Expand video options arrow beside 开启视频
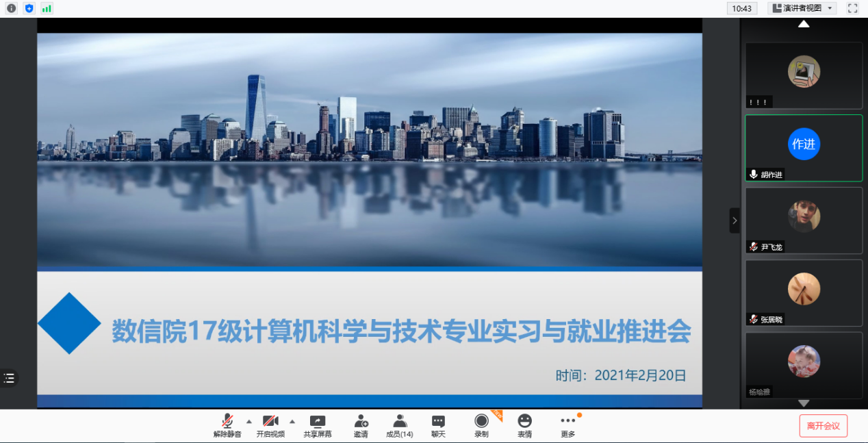Image resolution: width=868 pixels, height=443 pixels. 292,421
